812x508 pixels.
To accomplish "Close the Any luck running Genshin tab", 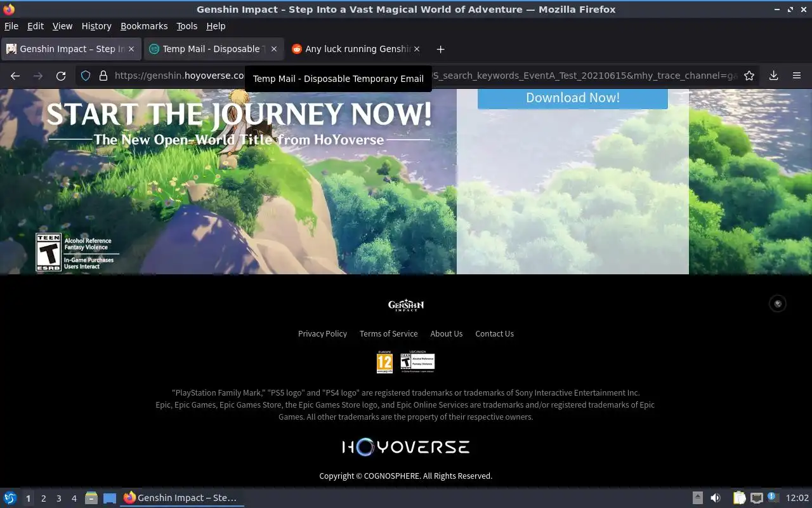I will coord(417,49).
